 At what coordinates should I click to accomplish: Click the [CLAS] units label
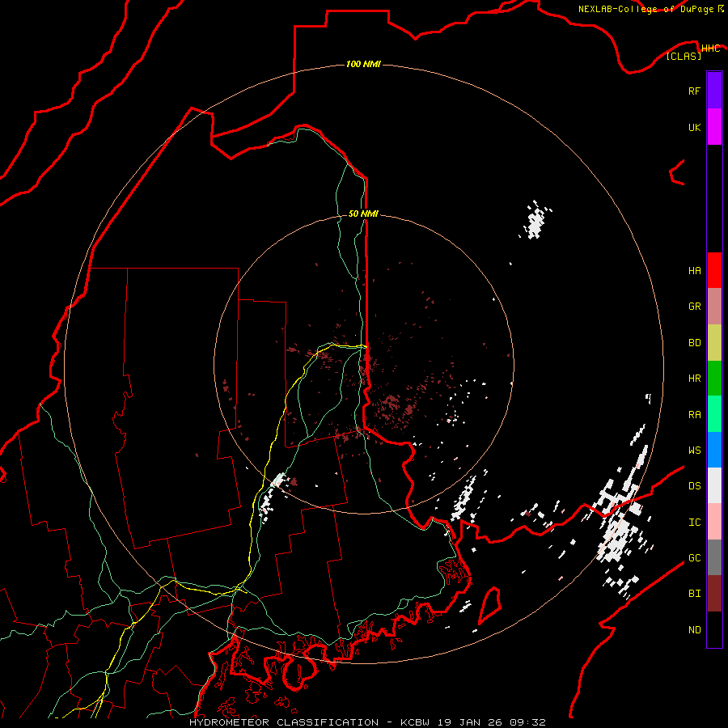(x=684, y=57)
